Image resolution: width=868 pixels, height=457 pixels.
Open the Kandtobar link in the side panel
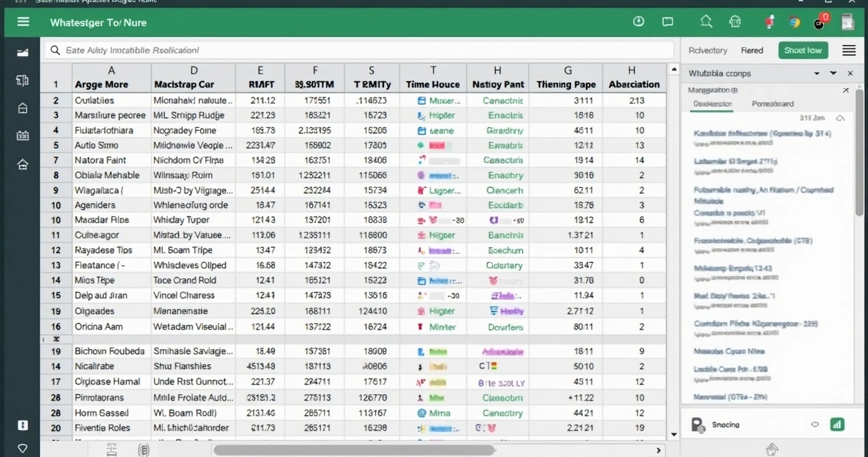[x=762, y=134]
